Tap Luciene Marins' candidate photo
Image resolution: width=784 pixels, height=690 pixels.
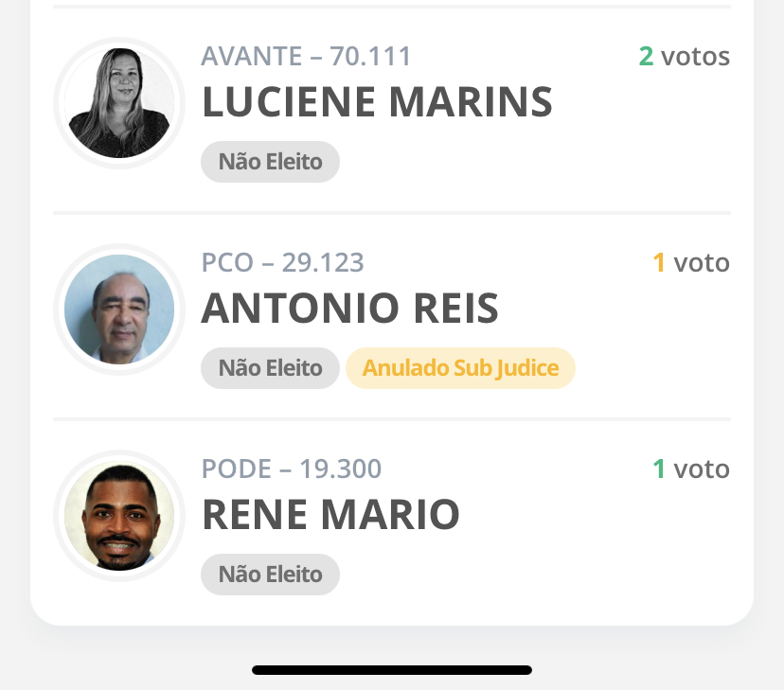[119, 103]
